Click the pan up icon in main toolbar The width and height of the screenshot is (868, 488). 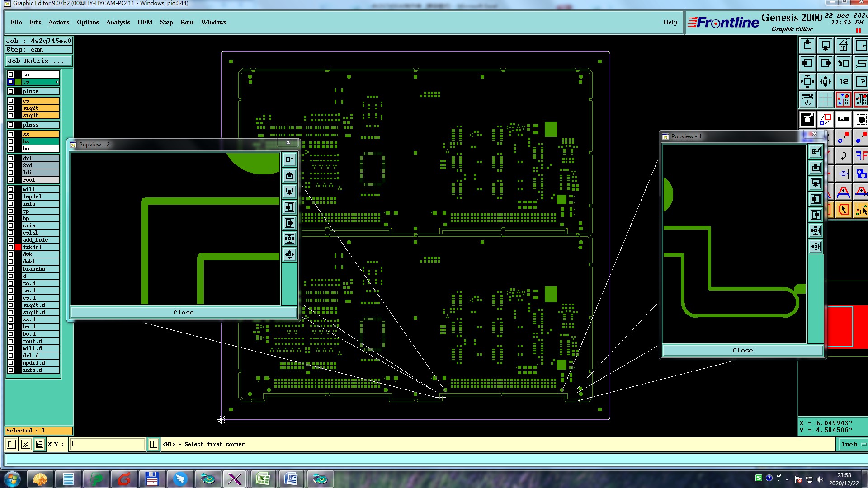(807, 45)
